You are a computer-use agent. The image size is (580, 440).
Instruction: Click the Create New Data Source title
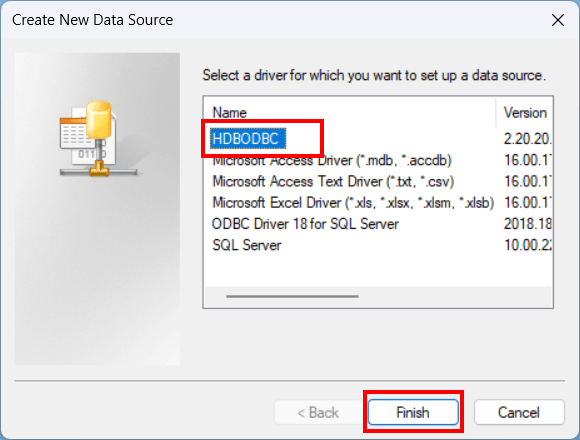click(x=92, y=20)
